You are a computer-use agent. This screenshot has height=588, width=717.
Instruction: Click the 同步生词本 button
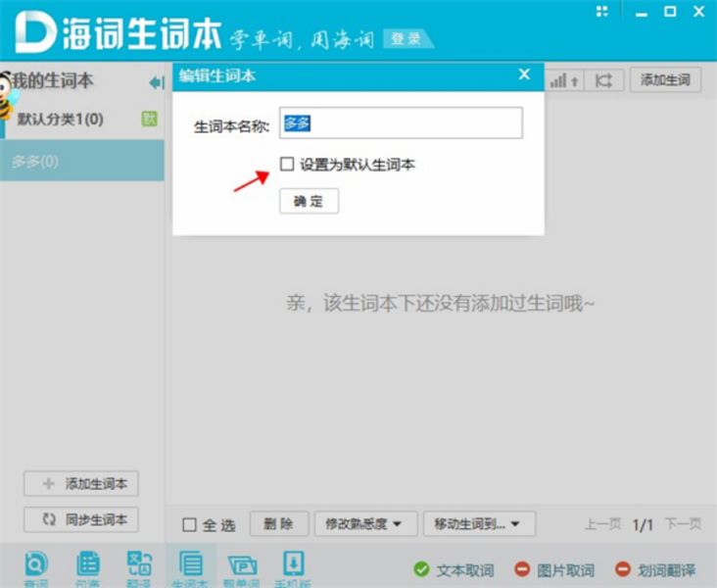[x=81, y=519]
